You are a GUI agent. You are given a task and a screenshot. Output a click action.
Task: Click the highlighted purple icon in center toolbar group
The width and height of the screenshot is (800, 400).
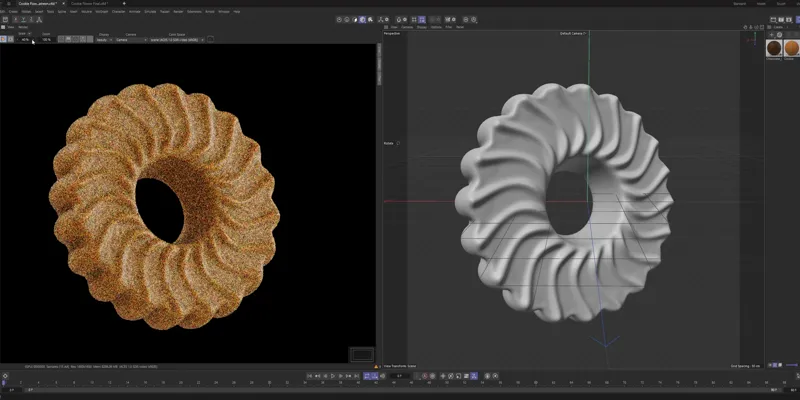click(362, 19)
